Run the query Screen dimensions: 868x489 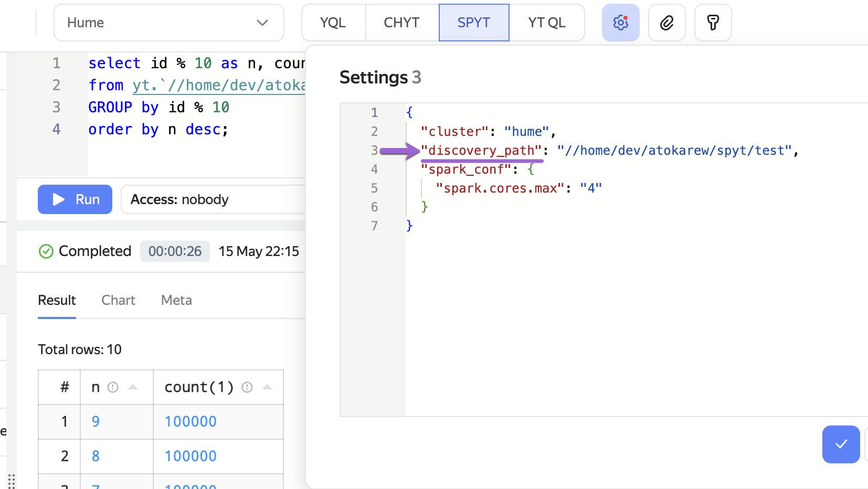75,199
